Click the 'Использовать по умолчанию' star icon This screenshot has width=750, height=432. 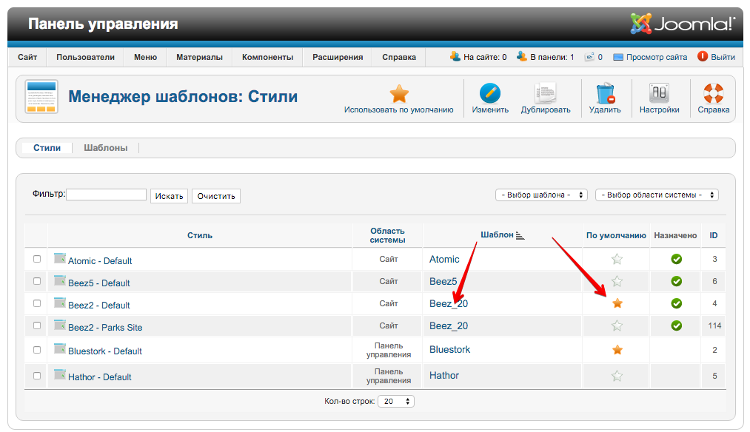point(399,93)
